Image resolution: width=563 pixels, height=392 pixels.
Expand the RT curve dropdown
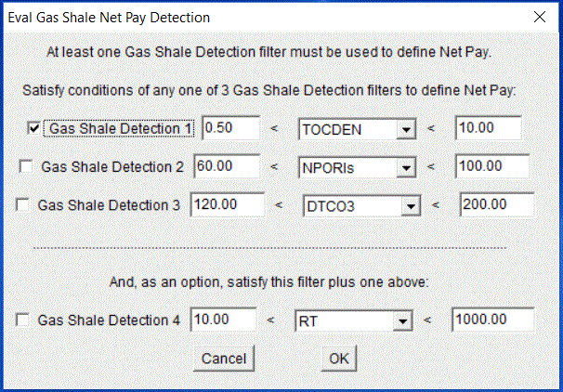(401, 322)
